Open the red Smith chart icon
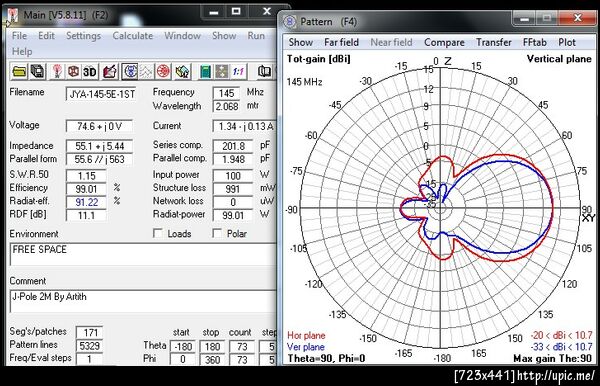 [163, 71]
